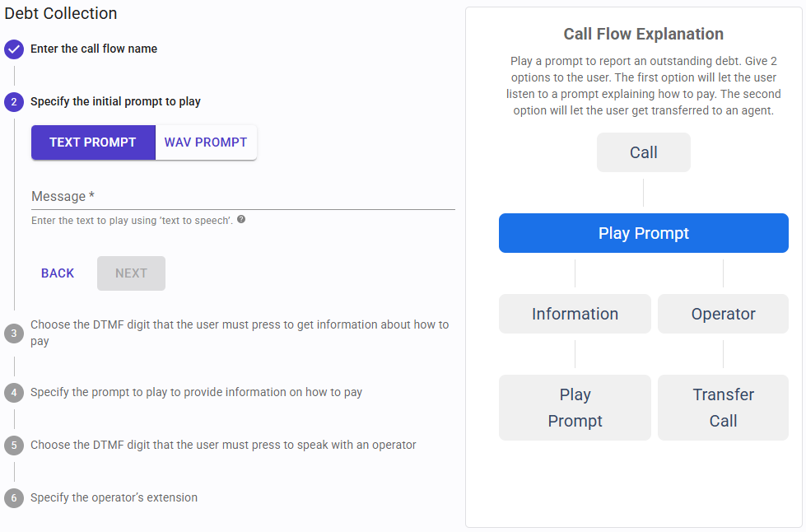Image resolution: width=806 pixels, height=532 pixels.
Task: Click the checkmark icon on the completed first step
Action: (x=13, y=49)
